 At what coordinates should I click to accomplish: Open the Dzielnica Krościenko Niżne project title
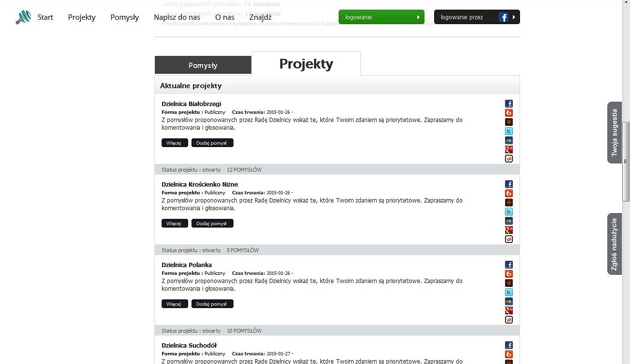[200, 184]
